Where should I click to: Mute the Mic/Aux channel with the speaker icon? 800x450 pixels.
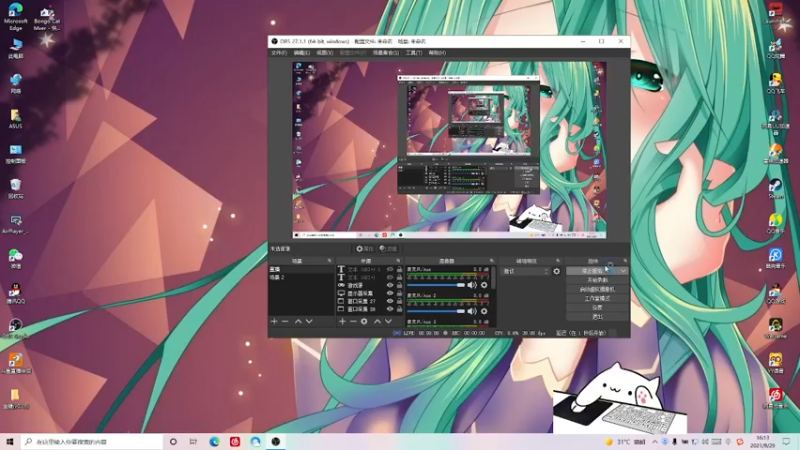pos(472,285)
